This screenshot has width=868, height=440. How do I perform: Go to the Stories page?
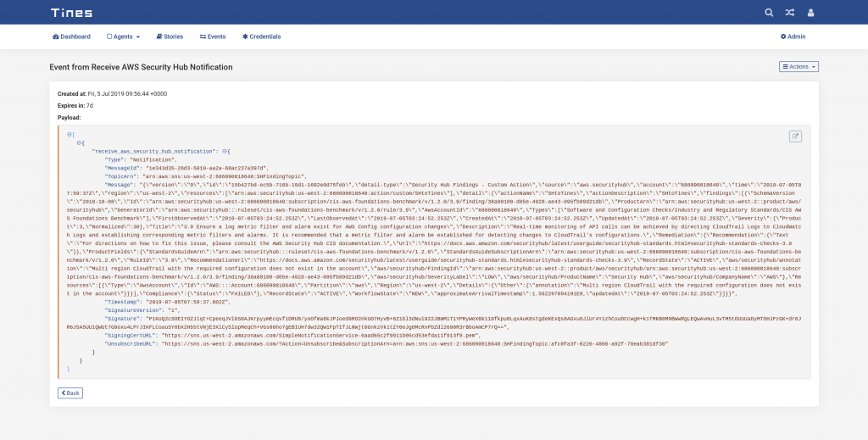[x=170, y=36]
